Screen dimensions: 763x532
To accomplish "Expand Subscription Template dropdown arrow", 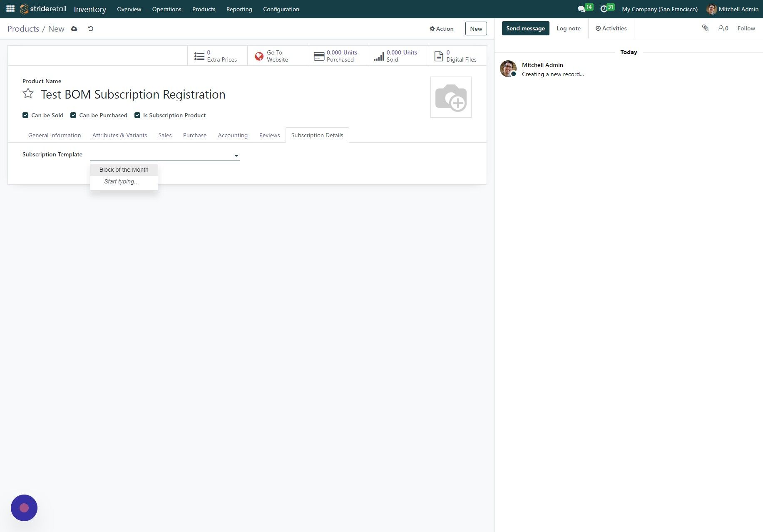I will coord(236,156).
